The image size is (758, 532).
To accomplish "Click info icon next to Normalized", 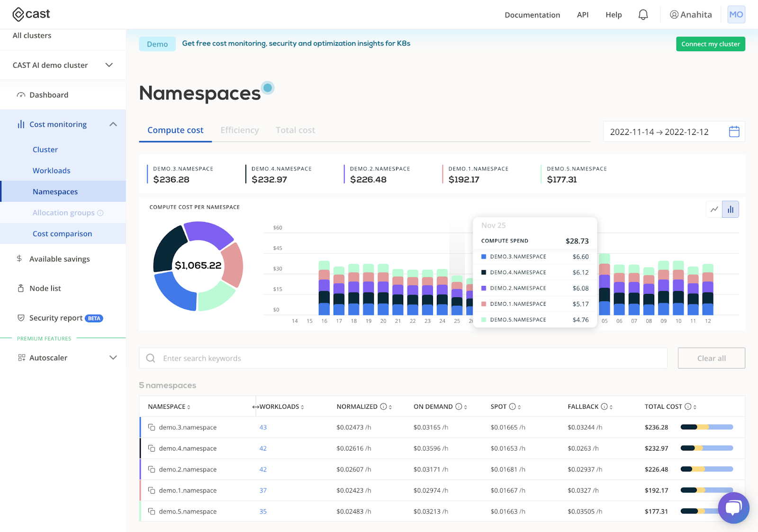I will (383, 407).
